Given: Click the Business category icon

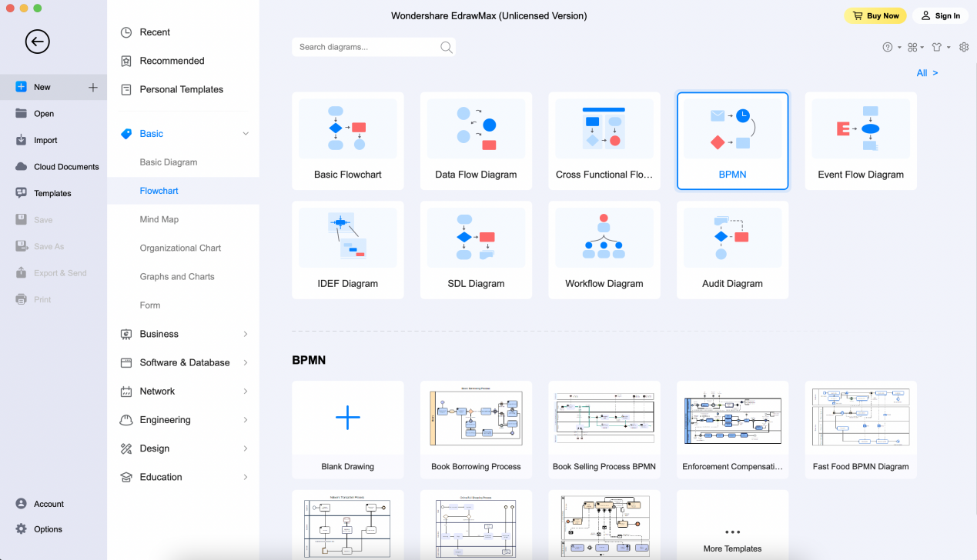Looking at the screenshot, I should pos(126,334).
